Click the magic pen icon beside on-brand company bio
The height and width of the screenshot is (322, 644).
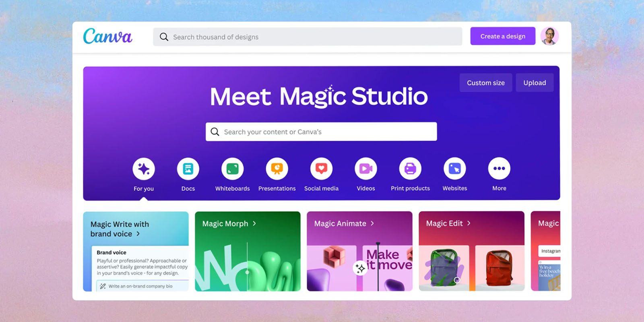[103, 286]
